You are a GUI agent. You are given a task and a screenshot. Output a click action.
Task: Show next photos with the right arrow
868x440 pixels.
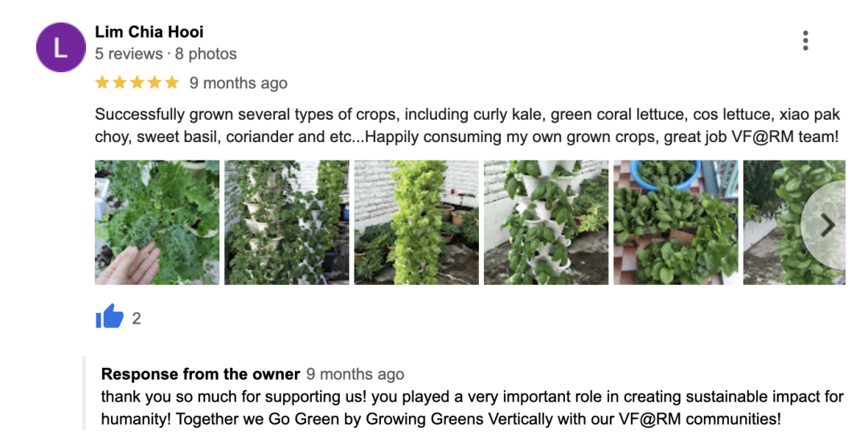(x=827, y=226)
